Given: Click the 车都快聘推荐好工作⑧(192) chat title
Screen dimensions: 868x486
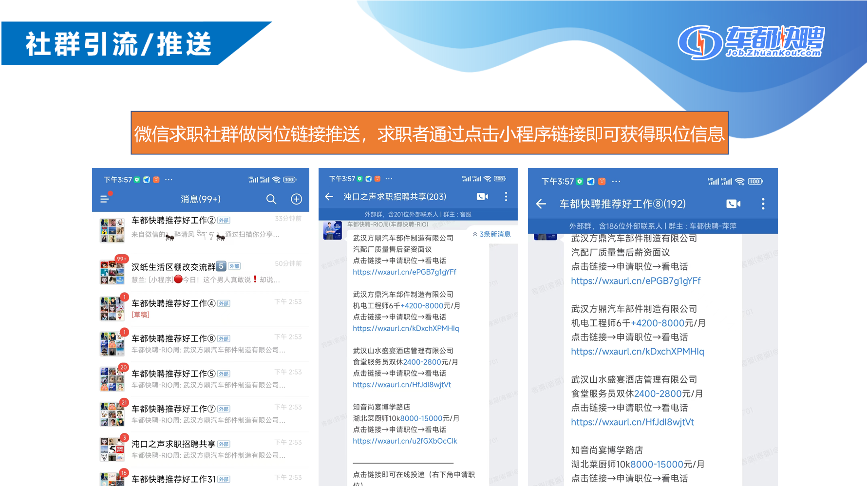Looking at the screenshot, I should pyautogui.click(x=623, y=204).
